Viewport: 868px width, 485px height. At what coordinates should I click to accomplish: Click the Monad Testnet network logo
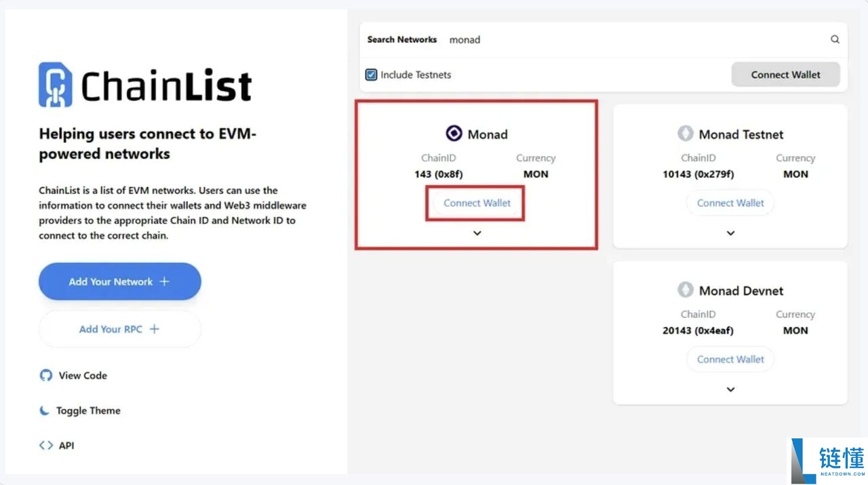pos(685,134)
